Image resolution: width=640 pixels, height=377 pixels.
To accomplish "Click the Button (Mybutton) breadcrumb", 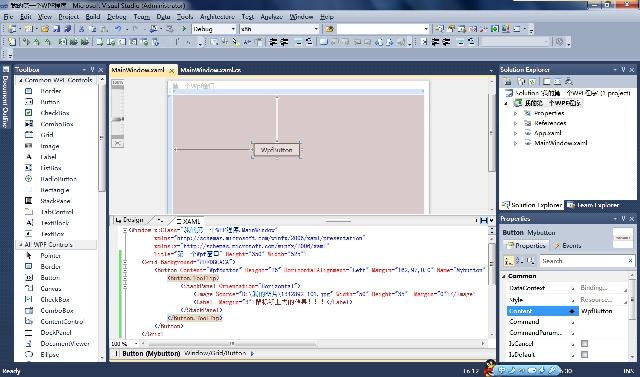I will point(151,354).
